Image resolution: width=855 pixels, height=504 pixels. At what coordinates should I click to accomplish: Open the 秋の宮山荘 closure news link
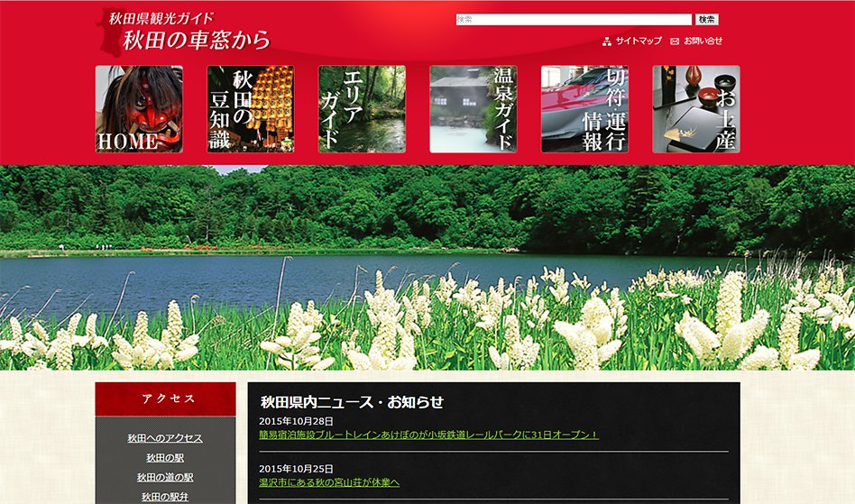click(x=329, y=482)
